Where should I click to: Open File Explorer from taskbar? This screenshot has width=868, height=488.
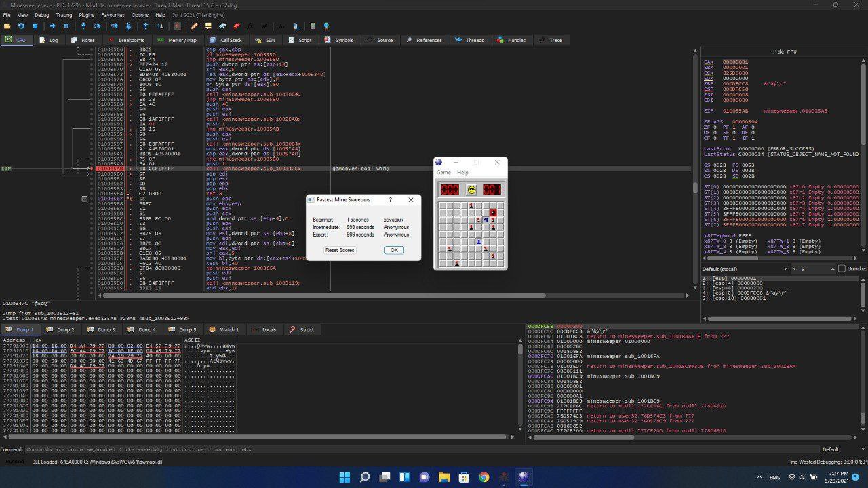coord(444,477)
